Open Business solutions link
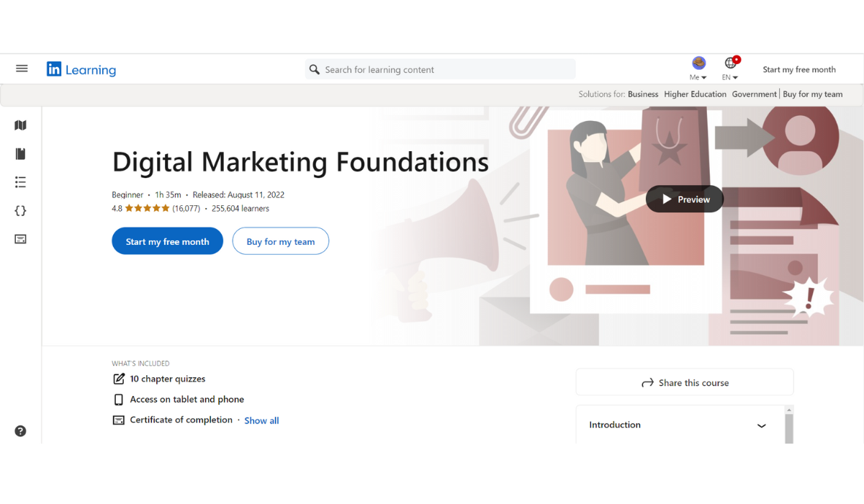864x504 pixels. point(643,94)
